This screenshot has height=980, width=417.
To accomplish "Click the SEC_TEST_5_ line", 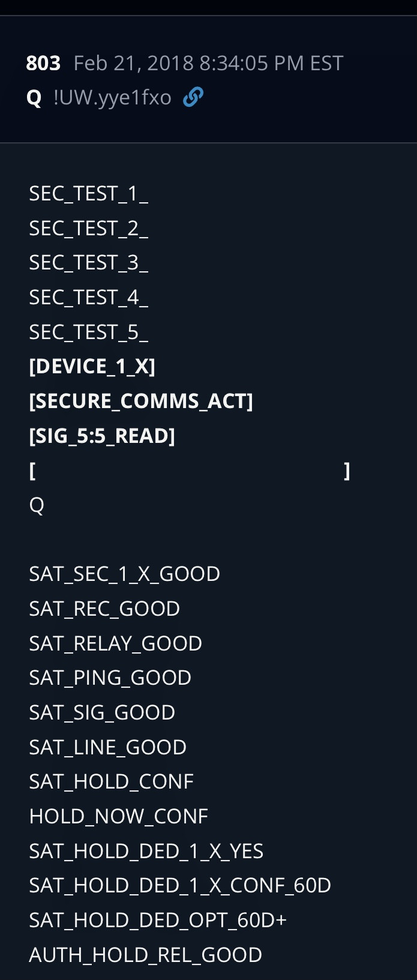I will point(88,332).
